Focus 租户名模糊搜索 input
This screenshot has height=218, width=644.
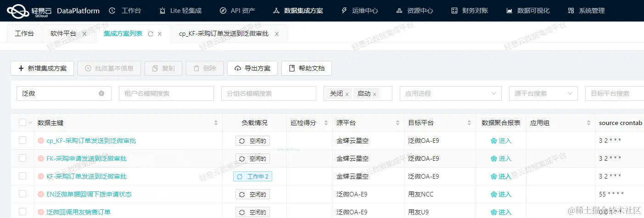click(166, 93)
